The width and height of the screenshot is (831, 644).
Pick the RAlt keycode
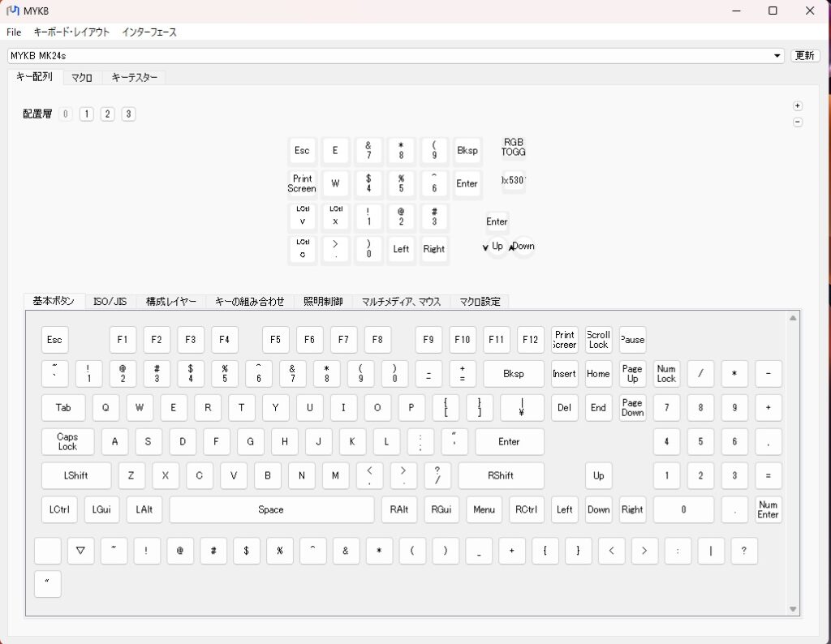pos(399,509)
